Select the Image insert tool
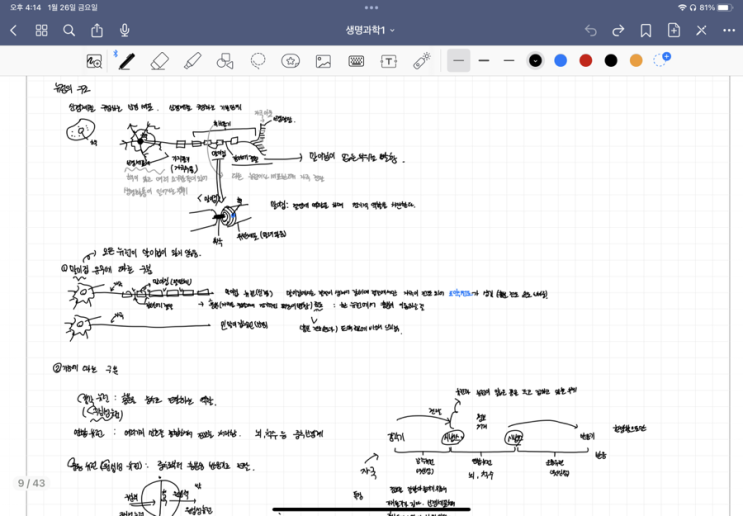Image resolution: width=743 pixels, height=516 pixels. (x=323, y=61)
